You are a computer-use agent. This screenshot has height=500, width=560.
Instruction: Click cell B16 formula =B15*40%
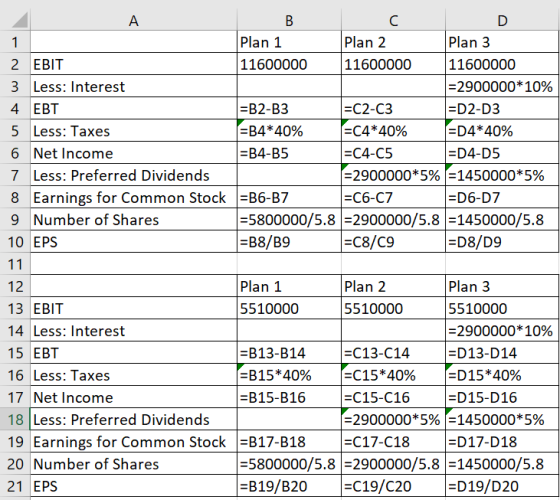point(289,375)
